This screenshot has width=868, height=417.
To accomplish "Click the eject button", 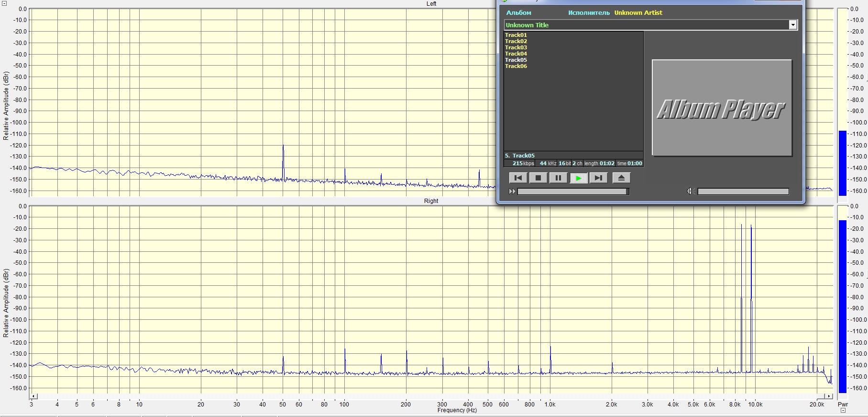I will (621, 178).
